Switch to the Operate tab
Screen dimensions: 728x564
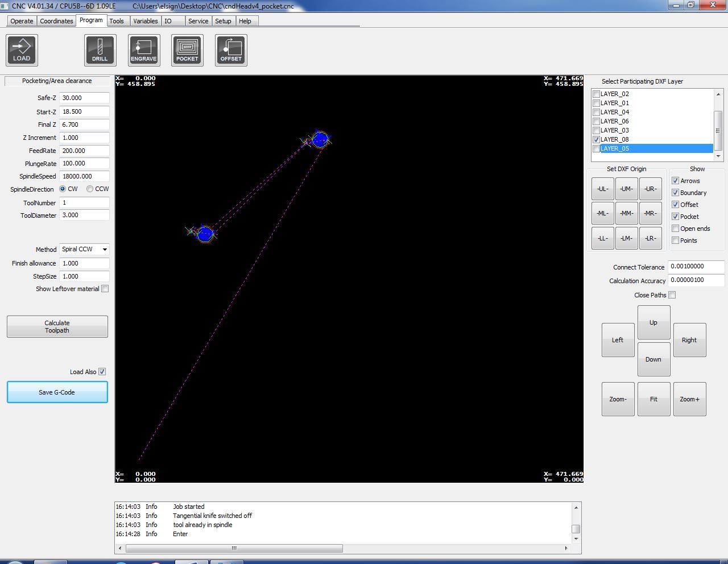tap(22, 21)
